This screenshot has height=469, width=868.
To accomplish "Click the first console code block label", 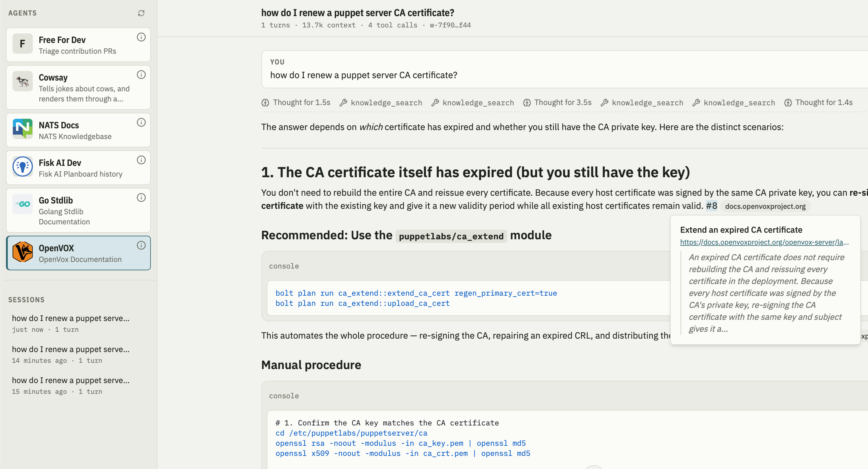I will point(284,266).
